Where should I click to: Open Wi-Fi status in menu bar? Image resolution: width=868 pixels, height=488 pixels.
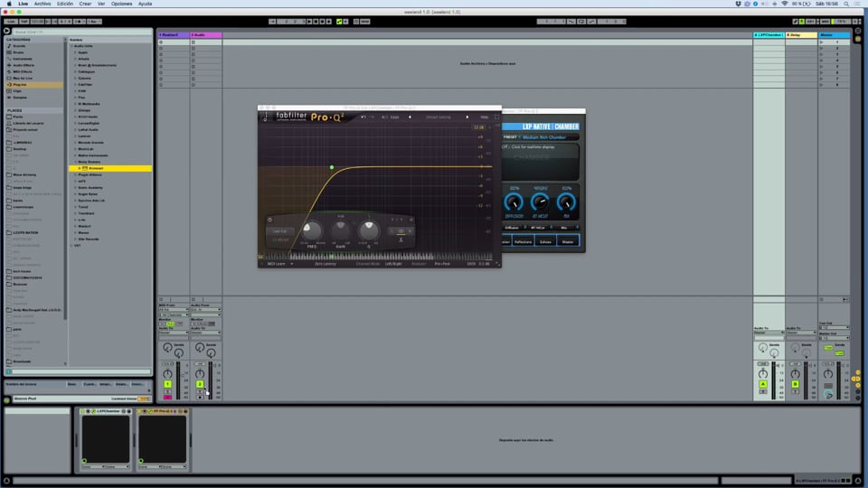pos(785,4)
